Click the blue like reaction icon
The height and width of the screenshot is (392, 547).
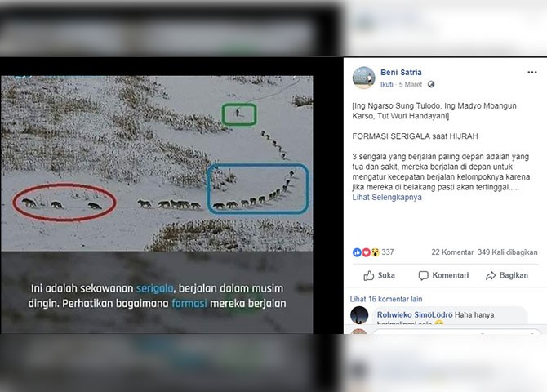click(357, 252)
